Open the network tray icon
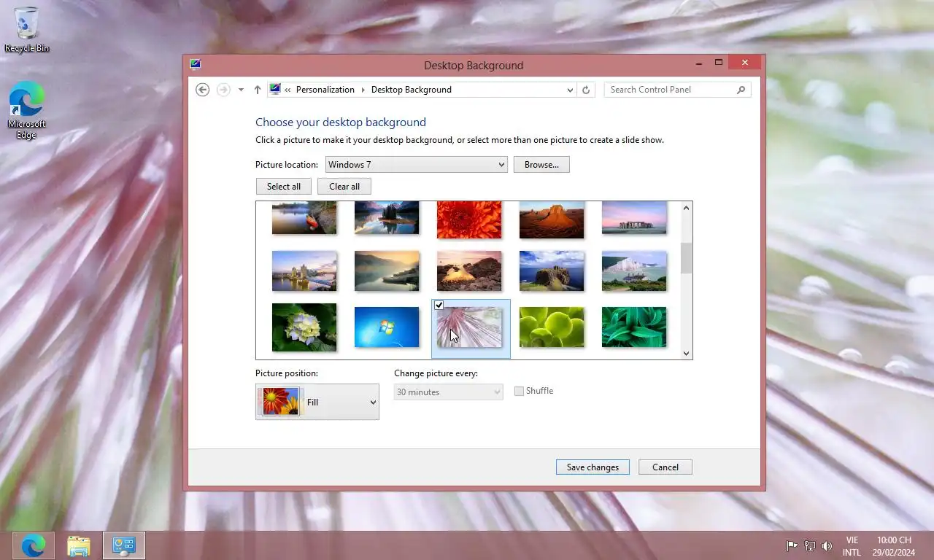Image resolution: width=934 pixels, height=560 pixels. [809, 545]
